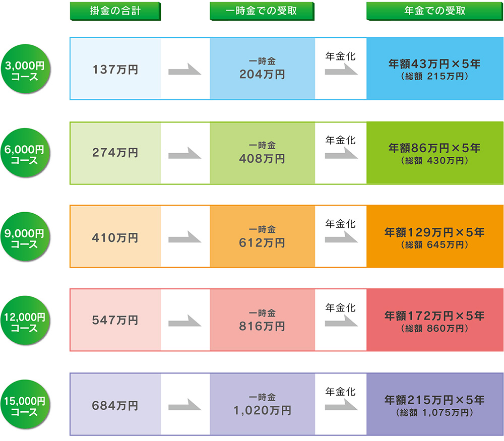Click the 一時金 612万円 orange cell

pyautogui.click(x=262, y=236)
